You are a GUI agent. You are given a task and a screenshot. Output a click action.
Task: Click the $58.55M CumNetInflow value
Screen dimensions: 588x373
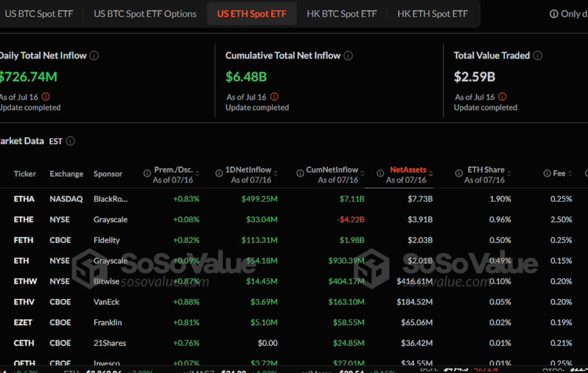pyautogui.click(x=349, y=323)
